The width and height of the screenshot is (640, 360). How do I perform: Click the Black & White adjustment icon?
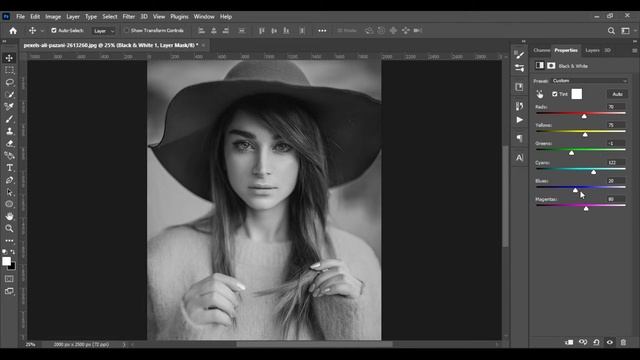(540, 66)
